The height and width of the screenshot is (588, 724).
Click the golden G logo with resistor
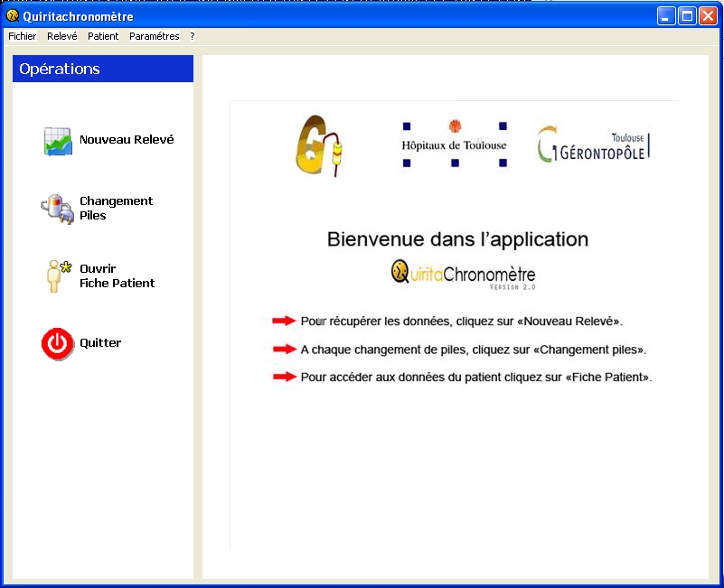(319, 145)
